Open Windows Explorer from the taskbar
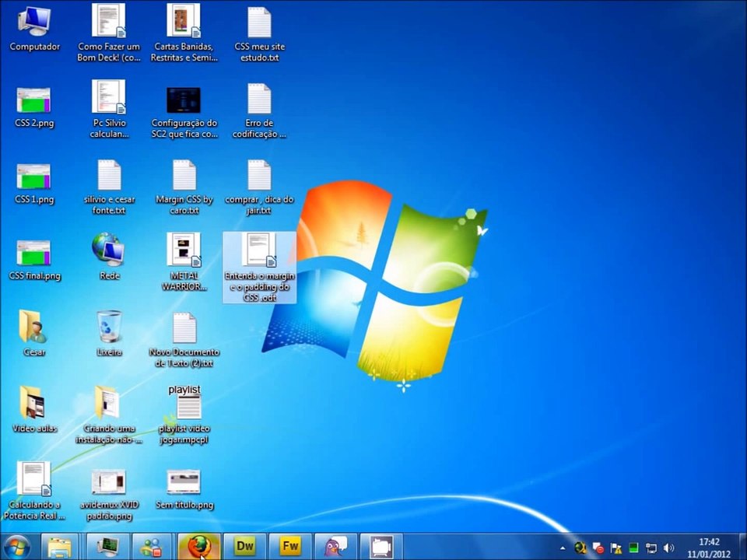The width and height of the screenshot is (747, 560). [x=60, y=547]
